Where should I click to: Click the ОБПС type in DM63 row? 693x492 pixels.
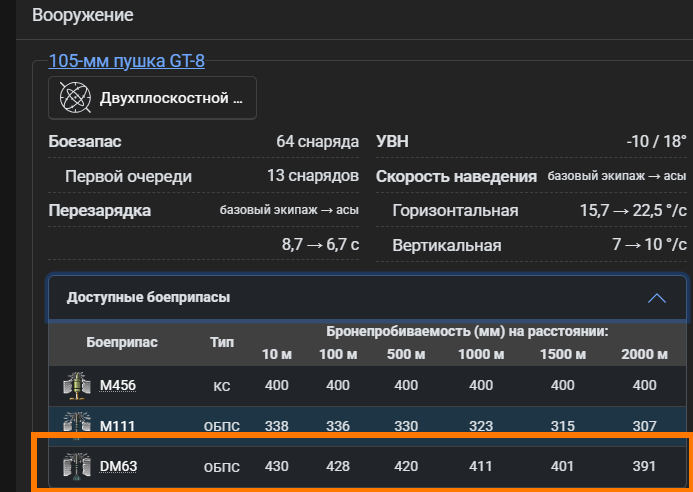pyautogui.click(x=222, y=466)
